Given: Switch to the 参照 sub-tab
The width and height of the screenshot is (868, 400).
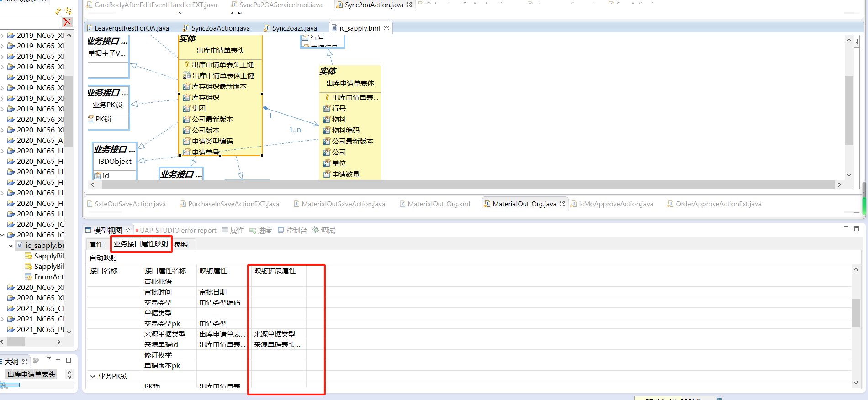Looking at the screenshot, I should coord(181,244).
